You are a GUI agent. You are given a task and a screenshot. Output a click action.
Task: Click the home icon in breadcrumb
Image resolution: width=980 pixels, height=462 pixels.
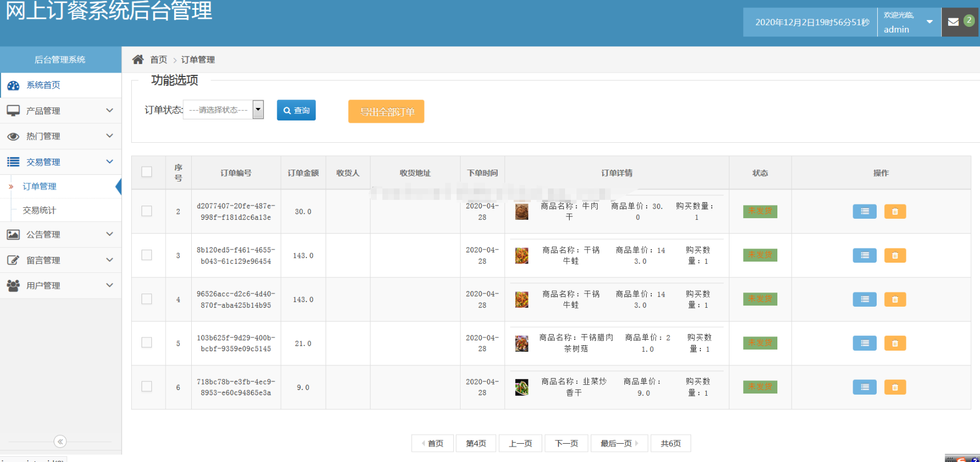[138, 59]
